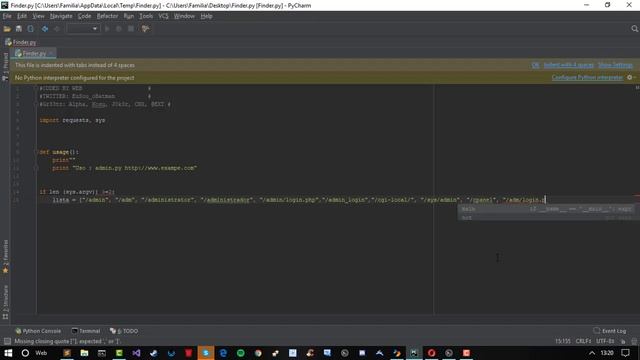Click the taskbar clock 13:20
Image resolution: width=640 pixels, height=360 pixels.
click(x=607, y=353)
